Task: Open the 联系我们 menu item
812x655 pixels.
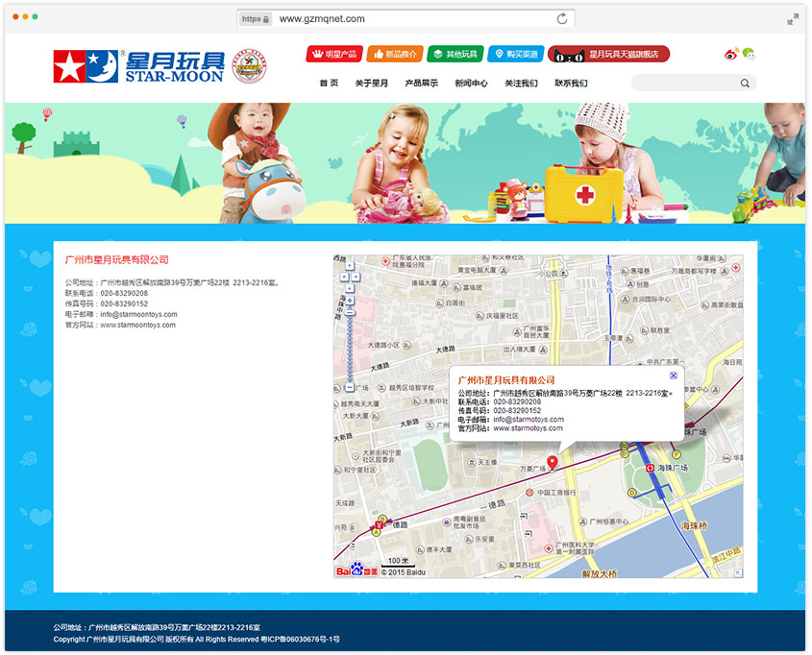Action: point(571,83)
